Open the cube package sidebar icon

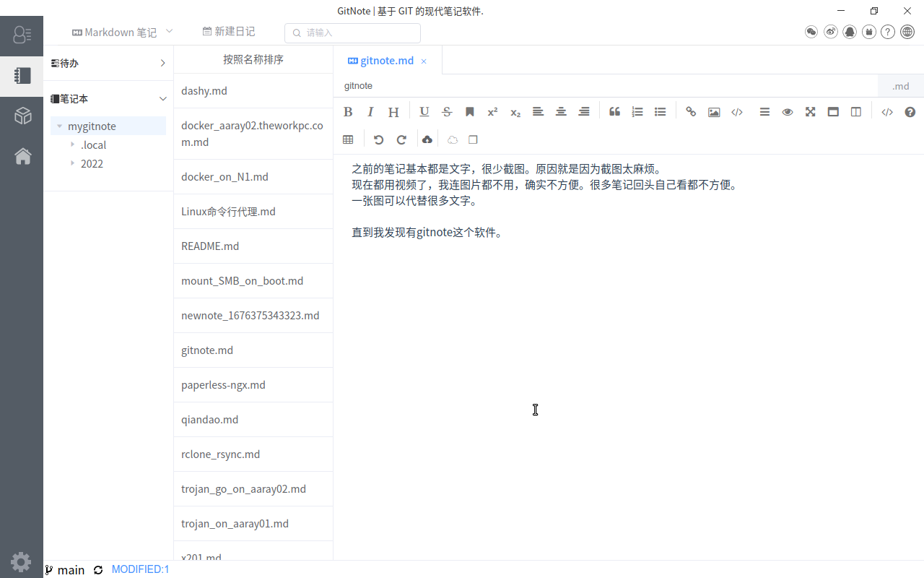pyautogui.click(x=22, y=116)
